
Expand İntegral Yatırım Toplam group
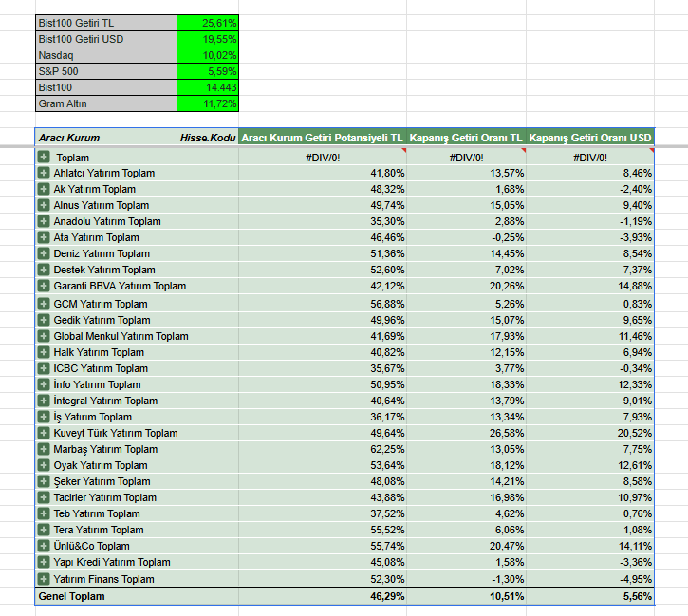44,401
